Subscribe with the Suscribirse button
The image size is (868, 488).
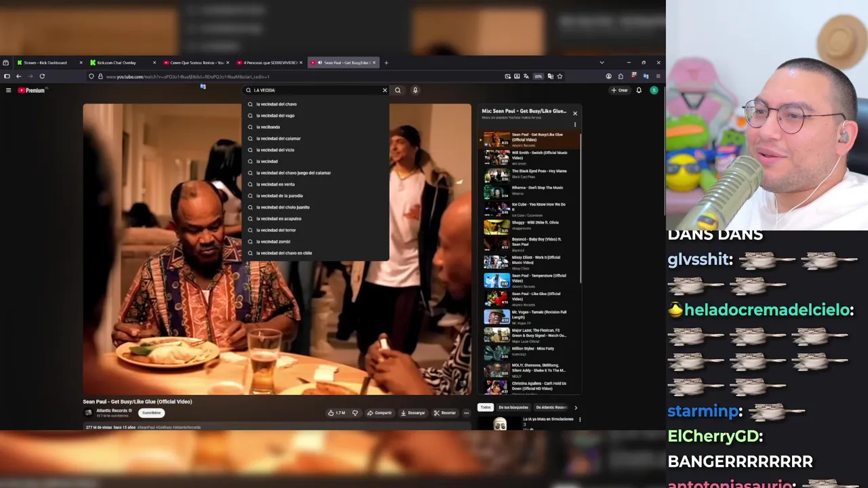(x=151, y=413)
